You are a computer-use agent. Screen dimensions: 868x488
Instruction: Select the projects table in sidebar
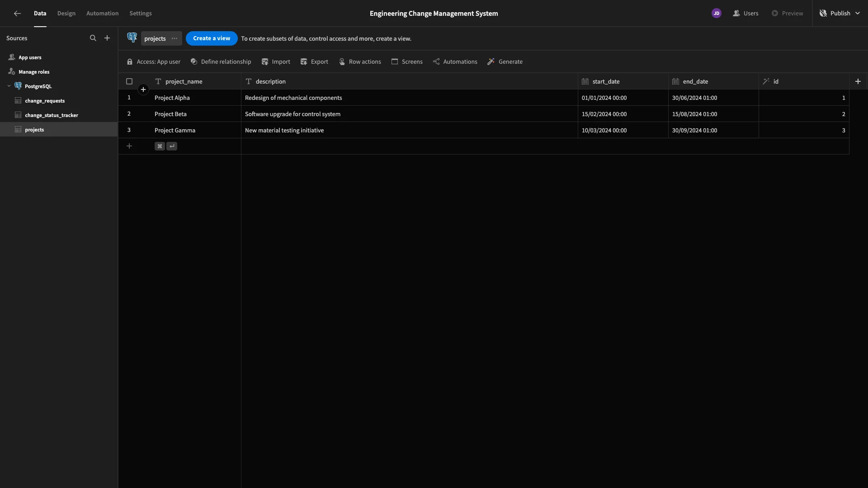coord(59,130)
